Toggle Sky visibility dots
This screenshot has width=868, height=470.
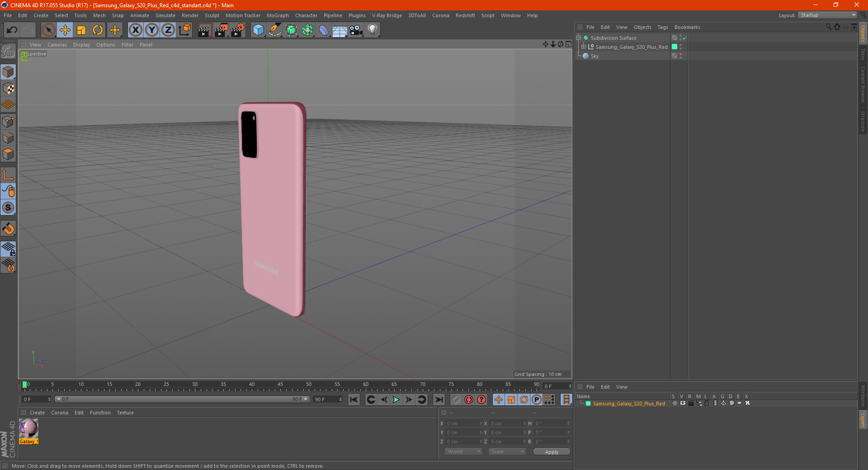(x=680, y=56)
